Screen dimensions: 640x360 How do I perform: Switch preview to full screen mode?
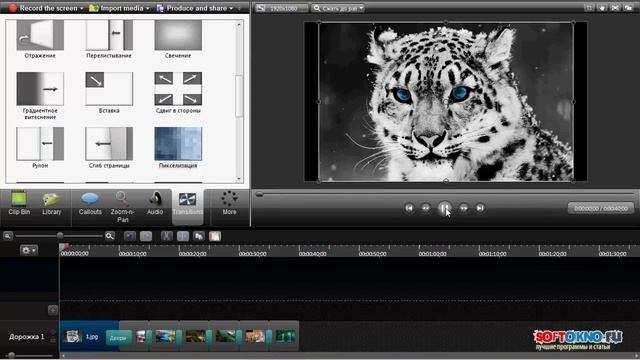point(615,8)
